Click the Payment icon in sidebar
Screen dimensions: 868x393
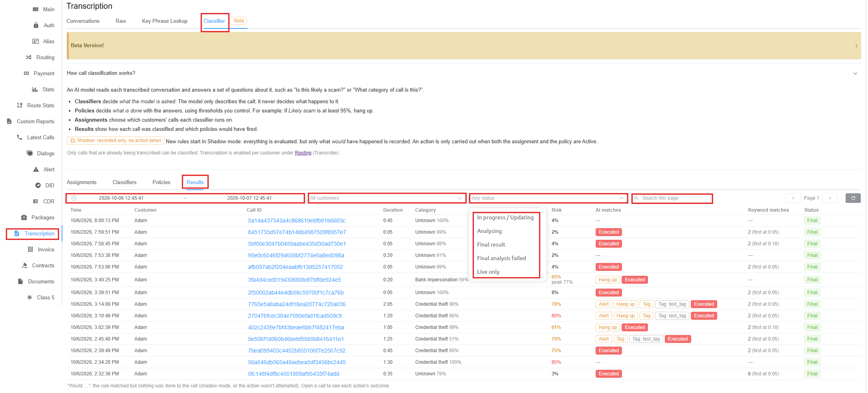26,73
